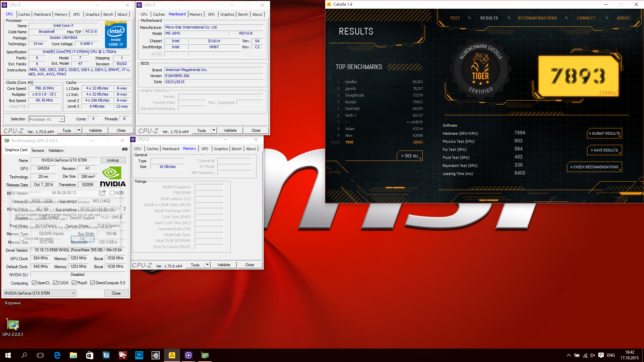Toggle the CUDA checkbox
Image resolution: width=644 pixels, height=362 pixels.
click(55, 283)
